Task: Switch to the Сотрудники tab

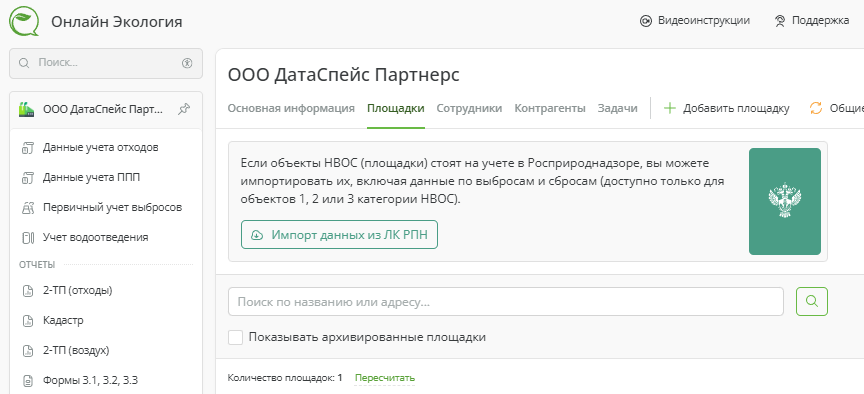Action: click(x=469, y=108)
